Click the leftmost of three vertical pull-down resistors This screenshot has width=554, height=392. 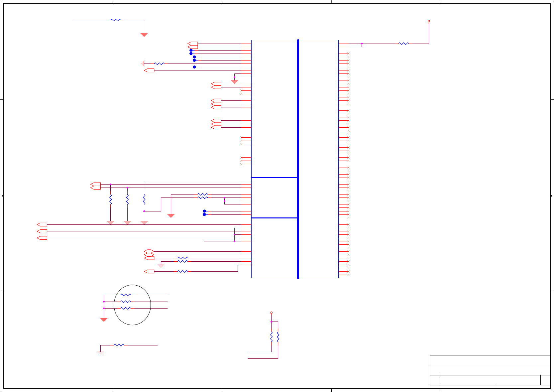[x=111, y=199]
